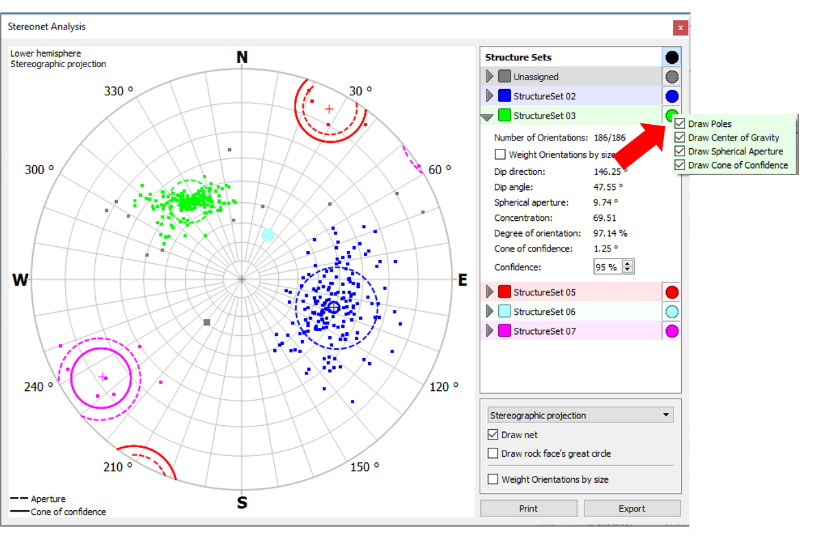Uncheck Draw Spherical Aperture option

(x=680, y=151)
